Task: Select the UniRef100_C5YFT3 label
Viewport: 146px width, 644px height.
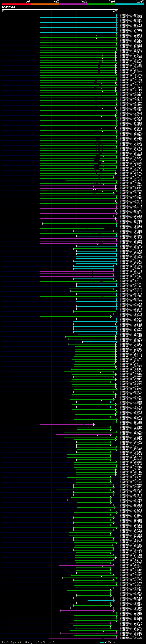Action: (x=131, y=281)
